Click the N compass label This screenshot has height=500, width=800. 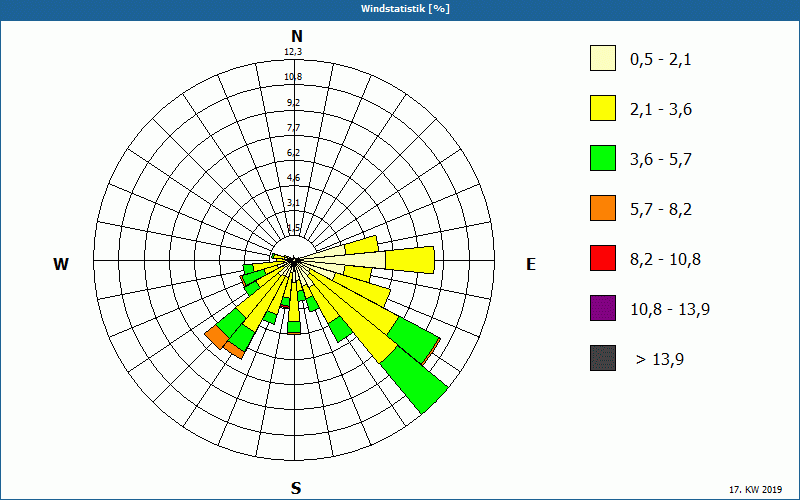coord(297,36)
